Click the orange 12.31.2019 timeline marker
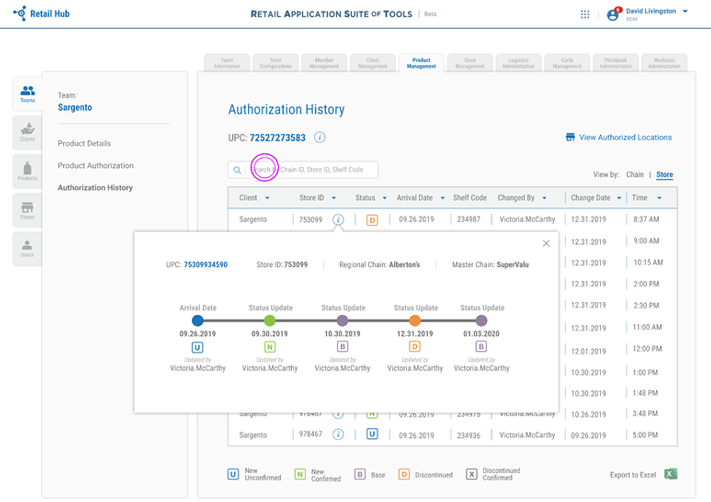This screenshot has width=711, height=502. [x=415, y=321]
